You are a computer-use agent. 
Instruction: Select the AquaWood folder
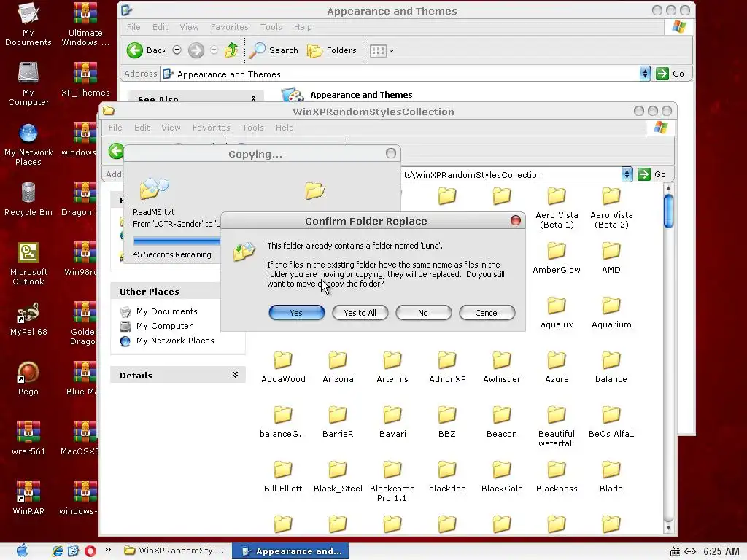click(283, 367)
